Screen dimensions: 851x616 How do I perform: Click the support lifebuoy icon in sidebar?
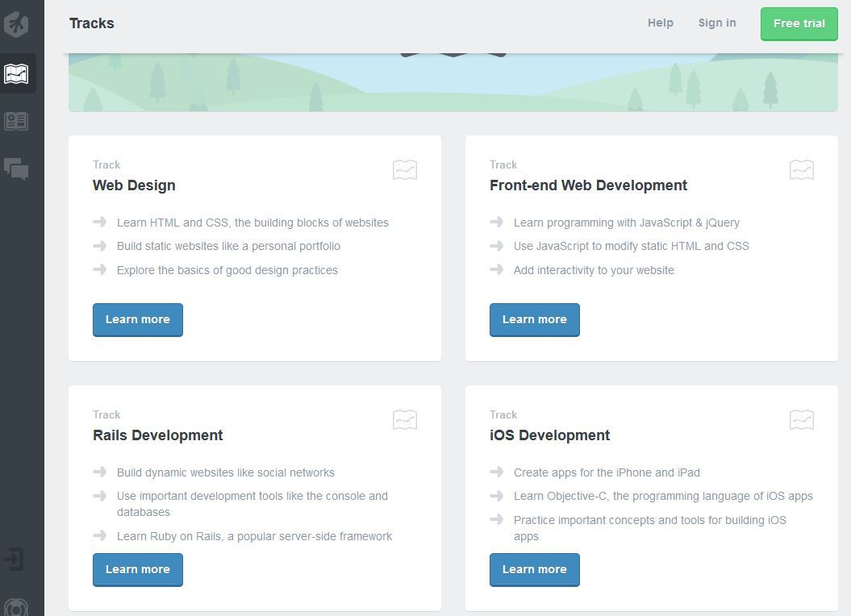(16, 608)
